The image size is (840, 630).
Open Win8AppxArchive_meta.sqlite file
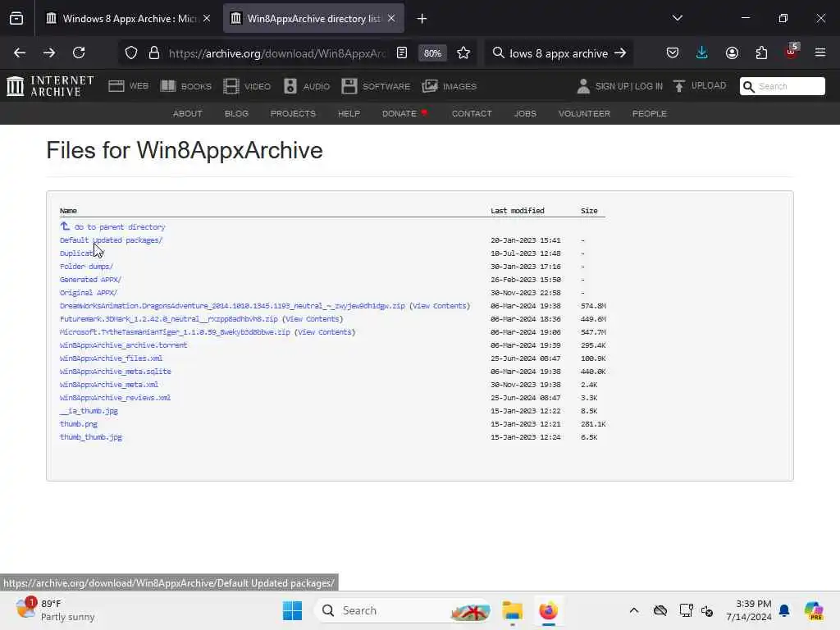tap(115, 372)
